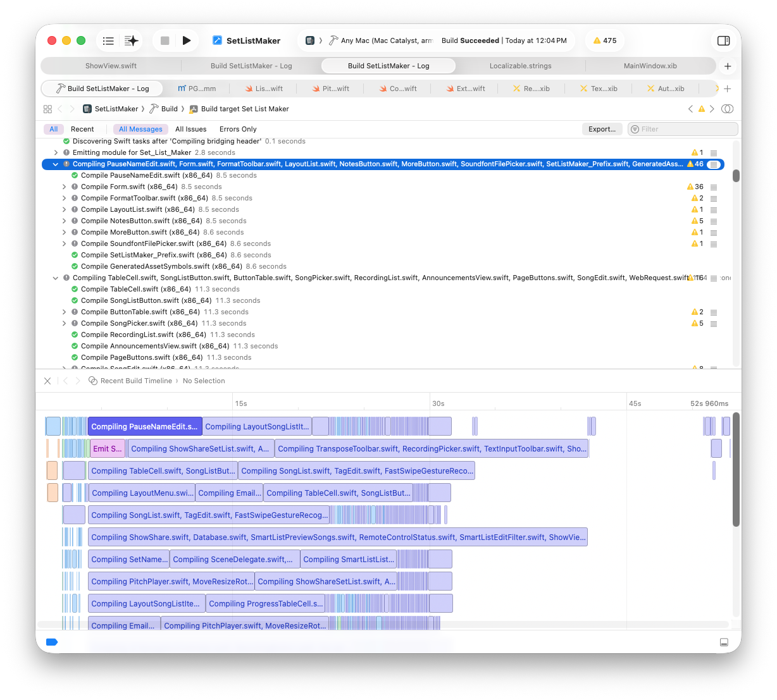
Task: Switch to Recent builds filter
Action: [82, 129]
